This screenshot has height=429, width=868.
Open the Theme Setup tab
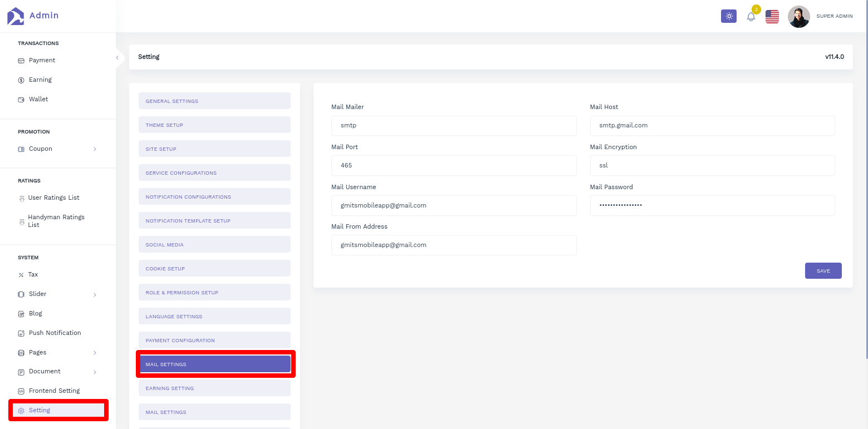tap(214, 125)
